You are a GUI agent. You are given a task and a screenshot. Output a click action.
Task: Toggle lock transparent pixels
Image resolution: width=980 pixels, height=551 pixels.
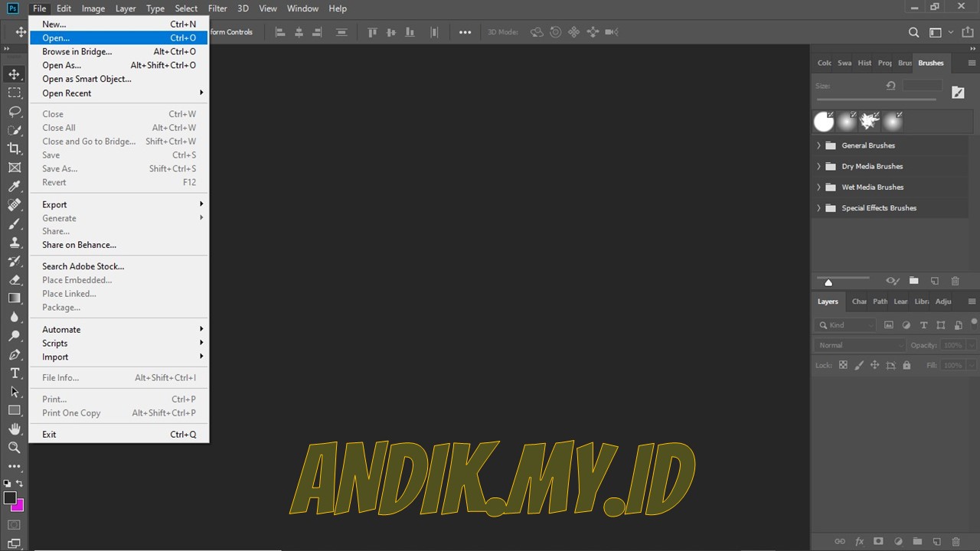tap(843, 365)
